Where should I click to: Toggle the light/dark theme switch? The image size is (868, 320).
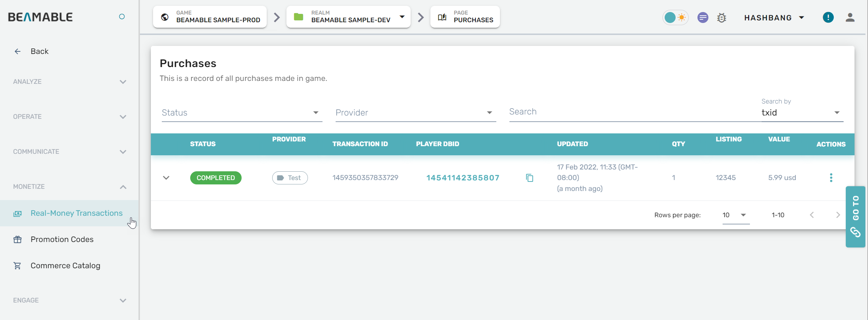[x=675, y=17]
